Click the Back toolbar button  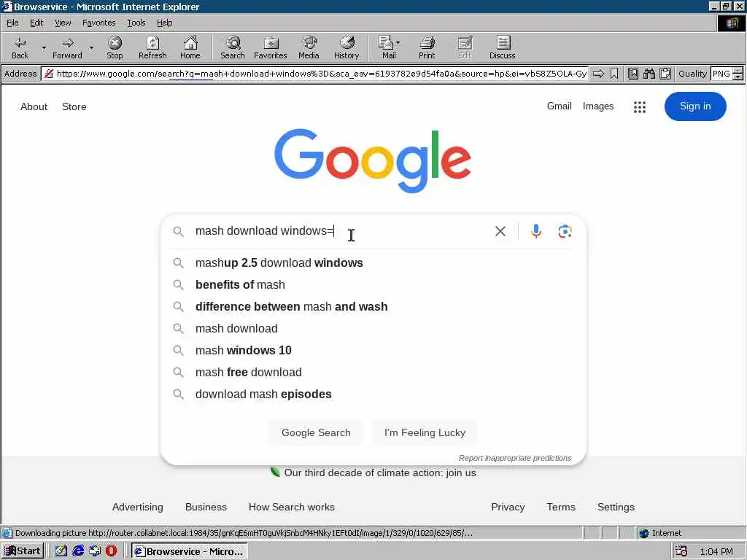pos(20,47)
